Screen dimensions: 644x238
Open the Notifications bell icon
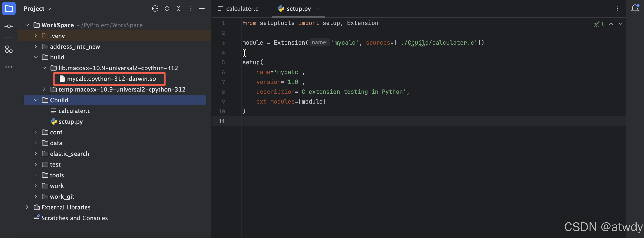635,8
